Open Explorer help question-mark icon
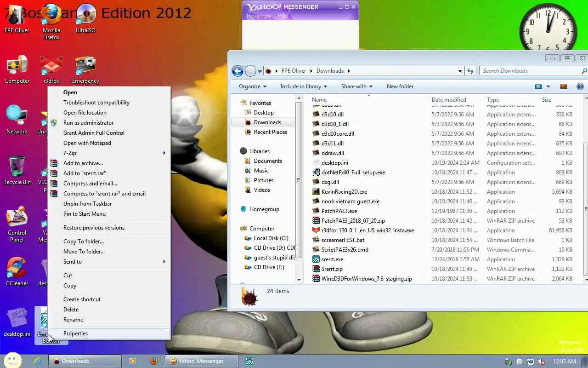This screenshot has width=588, height=368. click(x=580, y=86)
